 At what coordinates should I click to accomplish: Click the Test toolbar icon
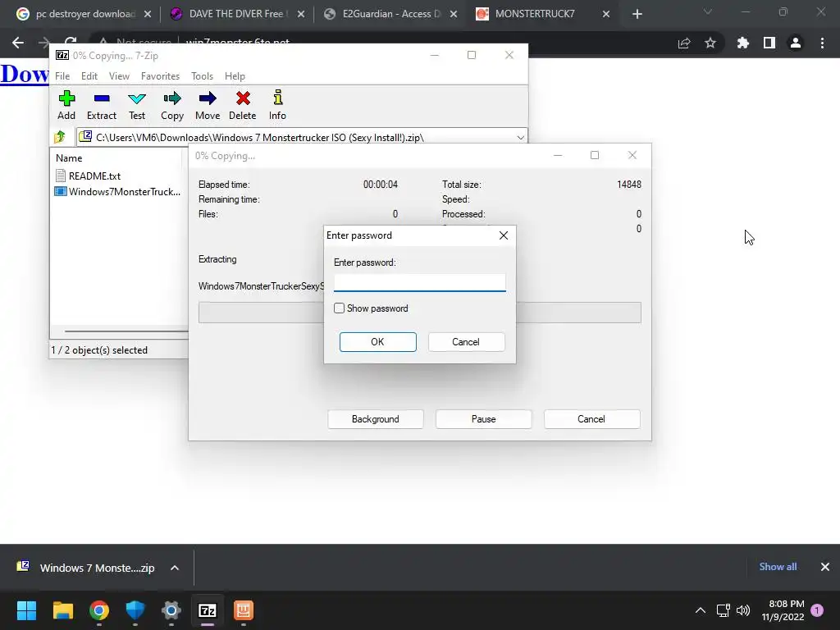[137, 105]
